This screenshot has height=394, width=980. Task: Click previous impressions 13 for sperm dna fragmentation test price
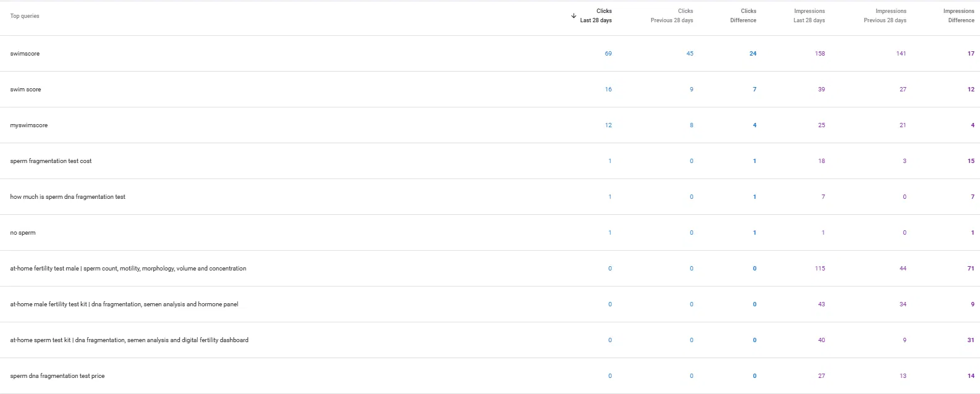click(903, 376)
